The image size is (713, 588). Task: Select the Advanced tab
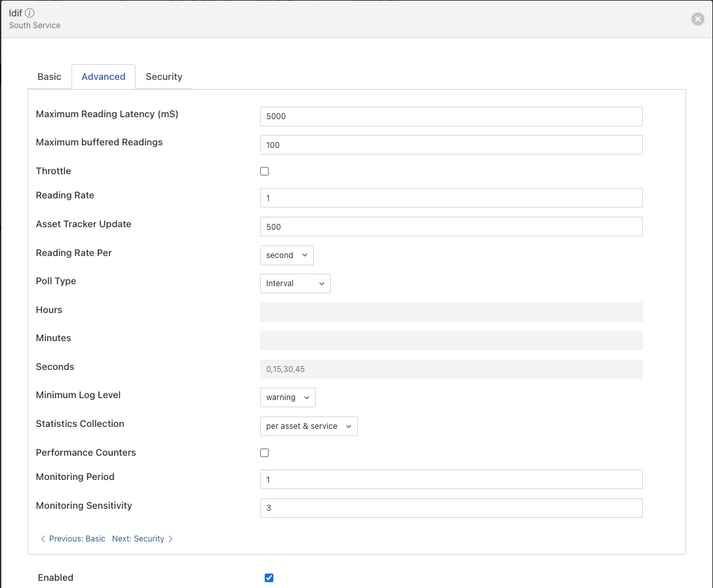(104, 77)
